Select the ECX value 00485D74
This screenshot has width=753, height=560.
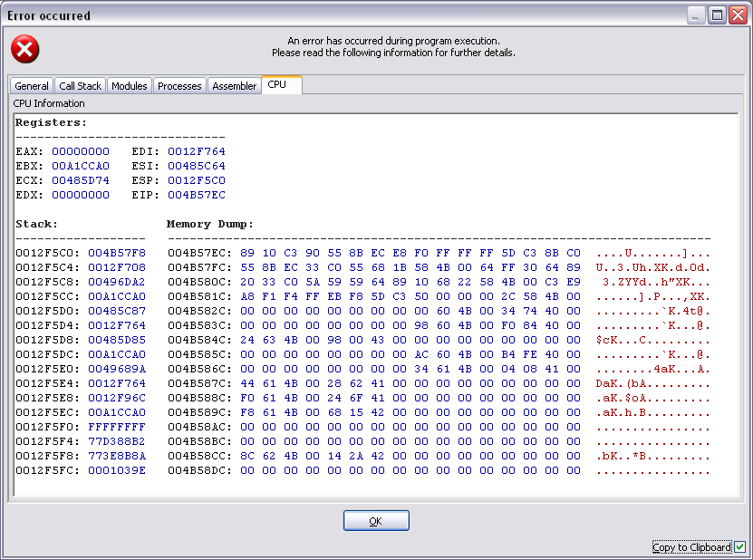point(81,180)
